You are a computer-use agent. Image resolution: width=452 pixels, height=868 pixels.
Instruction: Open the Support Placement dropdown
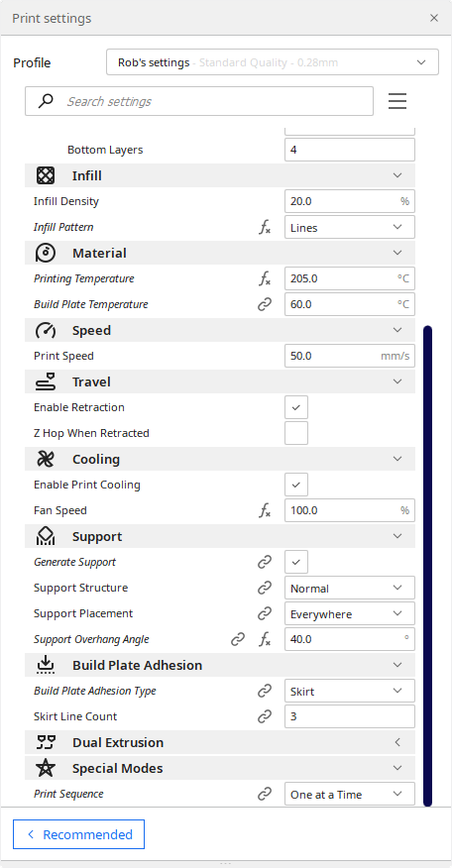[350, 613]
